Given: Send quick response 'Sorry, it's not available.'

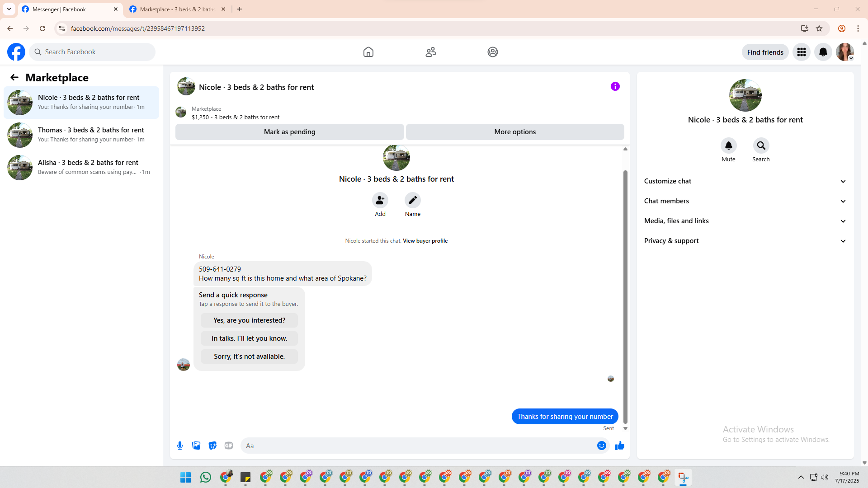Looking at the screenshot, I should point(250,357).
